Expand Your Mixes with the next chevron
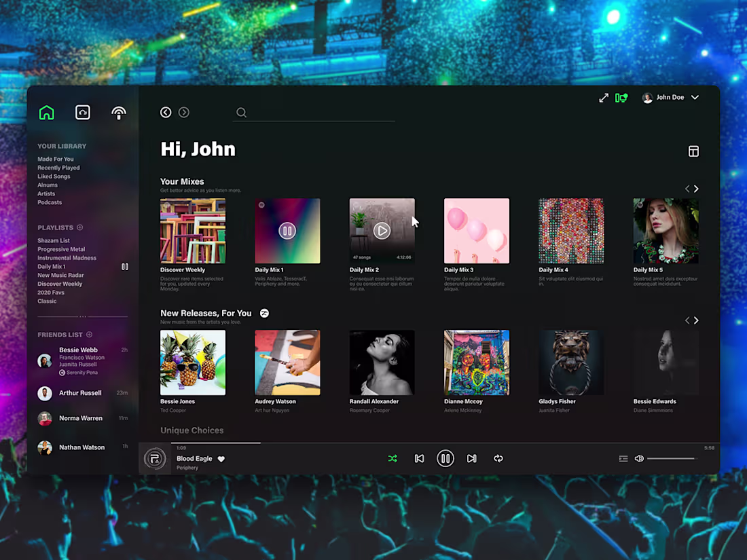747x560 pixels. 696,189
